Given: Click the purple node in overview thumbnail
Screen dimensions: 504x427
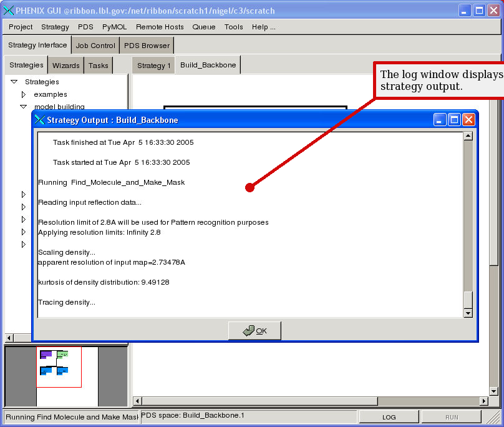Looking at the screenshot, I should [46, 355].
